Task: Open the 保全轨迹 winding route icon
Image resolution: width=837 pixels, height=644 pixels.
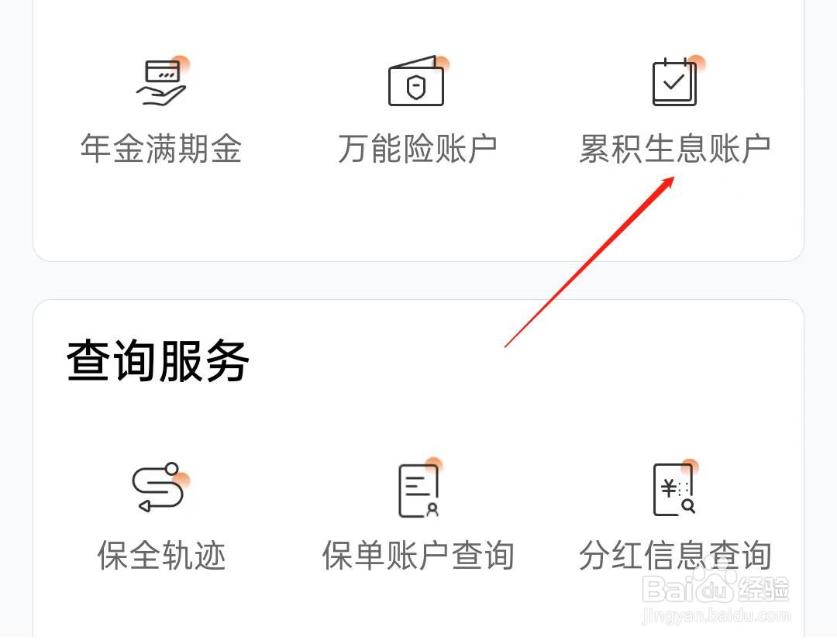Action: 160,487
